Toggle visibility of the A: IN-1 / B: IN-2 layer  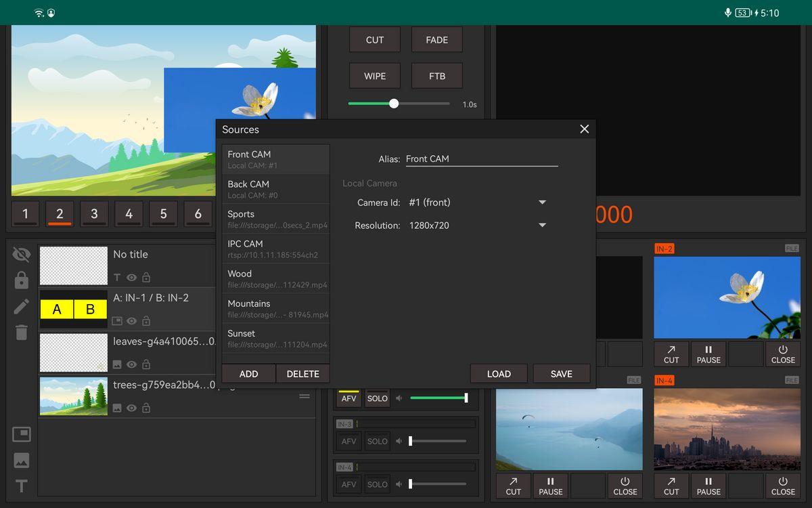[132, 321]
